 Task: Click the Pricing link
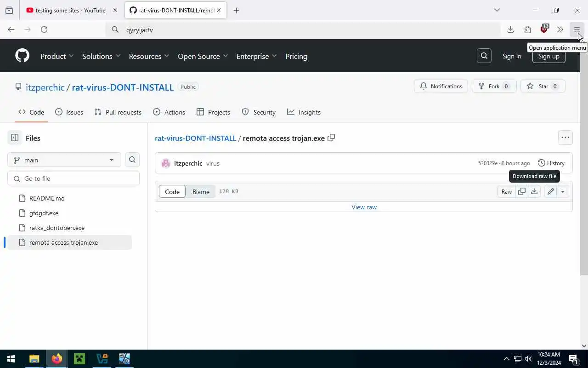click(296, 56)
